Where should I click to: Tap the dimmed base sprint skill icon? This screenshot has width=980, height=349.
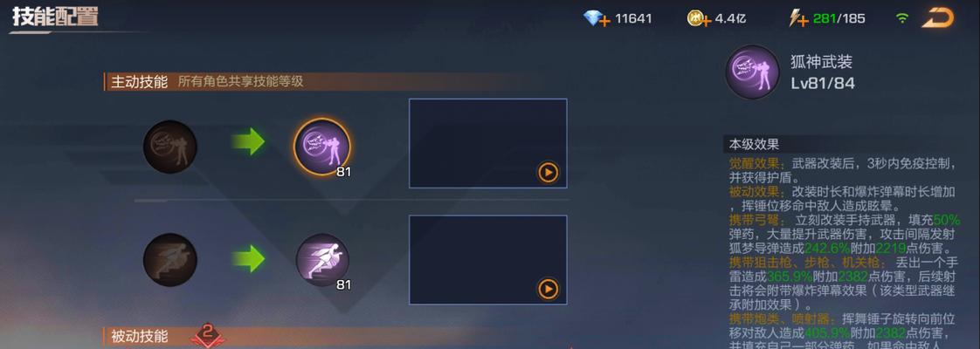coord(170,260)
